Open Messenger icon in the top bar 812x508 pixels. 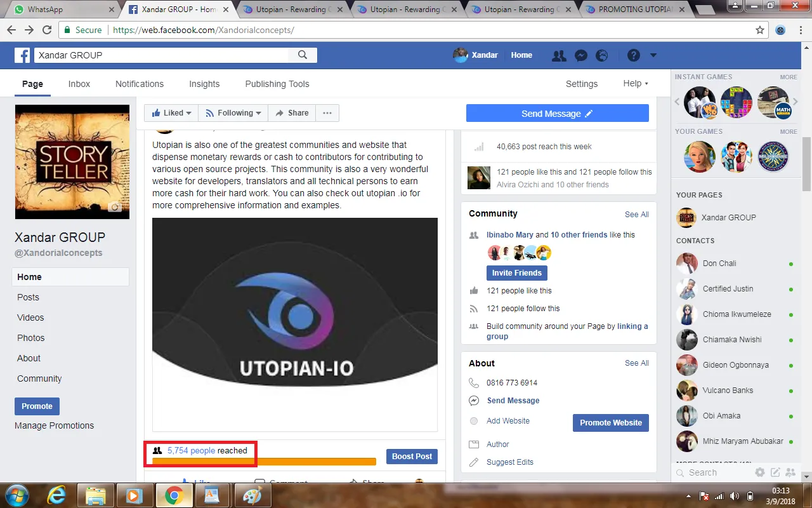click(x=581, y=55)
